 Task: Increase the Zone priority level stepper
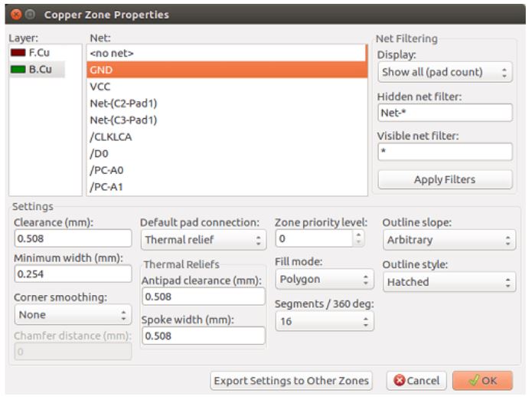pos(358,235)
